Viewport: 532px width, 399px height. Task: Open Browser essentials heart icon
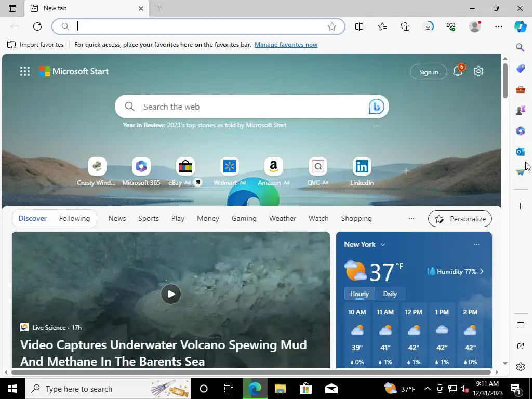coord(451,26)
